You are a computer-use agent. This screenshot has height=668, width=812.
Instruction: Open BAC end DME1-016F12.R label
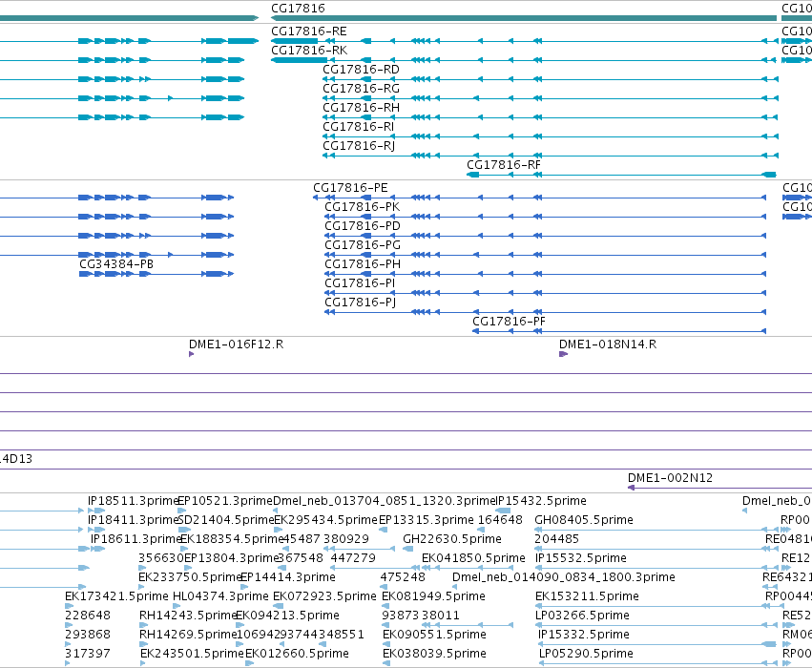point(236,344)
